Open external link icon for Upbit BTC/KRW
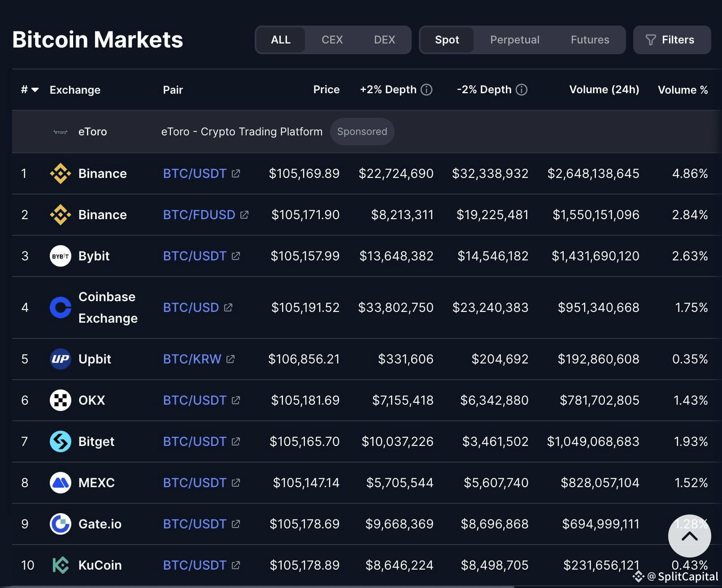The image size is (722, 588). click(x=231, y=359)
